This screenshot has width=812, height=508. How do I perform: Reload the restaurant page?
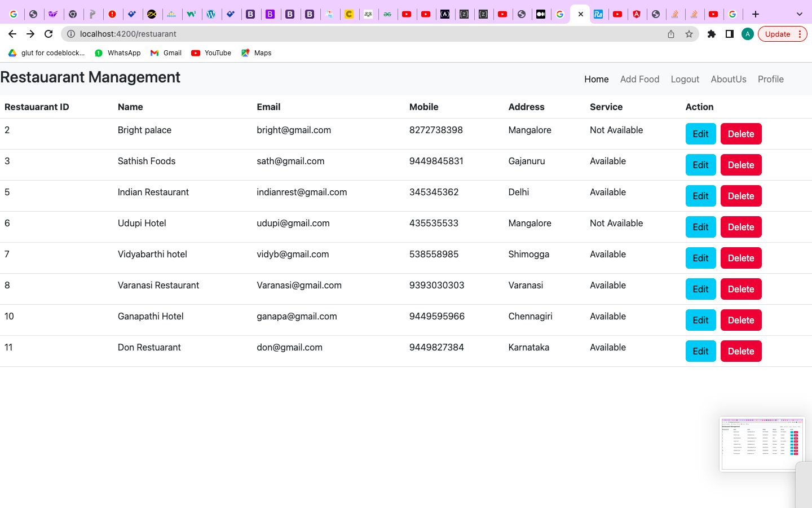(48, 34)
